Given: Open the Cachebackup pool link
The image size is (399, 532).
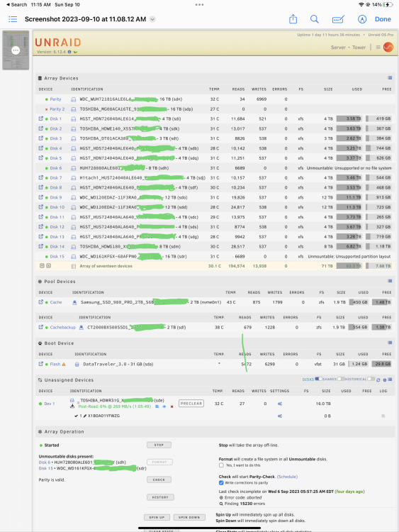Looking at the screenshot, I should [62, 328].
